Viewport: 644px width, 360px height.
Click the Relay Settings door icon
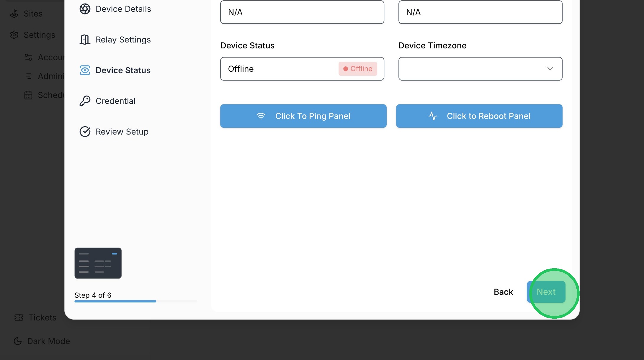(x=85, y=40)
